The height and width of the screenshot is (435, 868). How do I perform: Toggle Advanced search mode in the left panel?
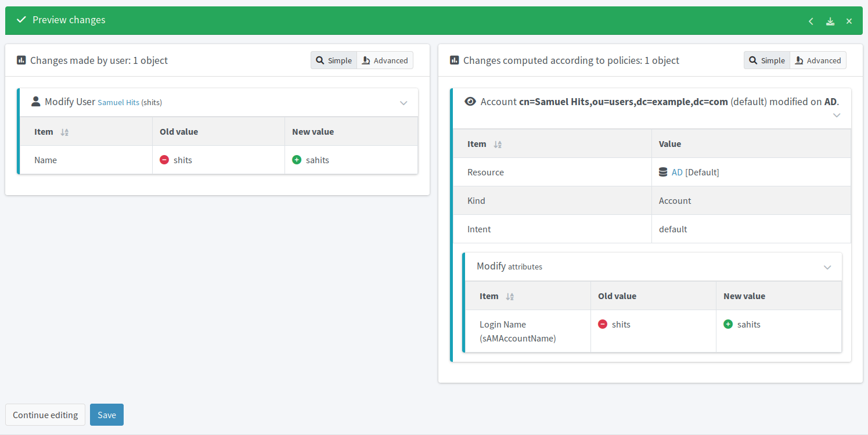(384, 60)
